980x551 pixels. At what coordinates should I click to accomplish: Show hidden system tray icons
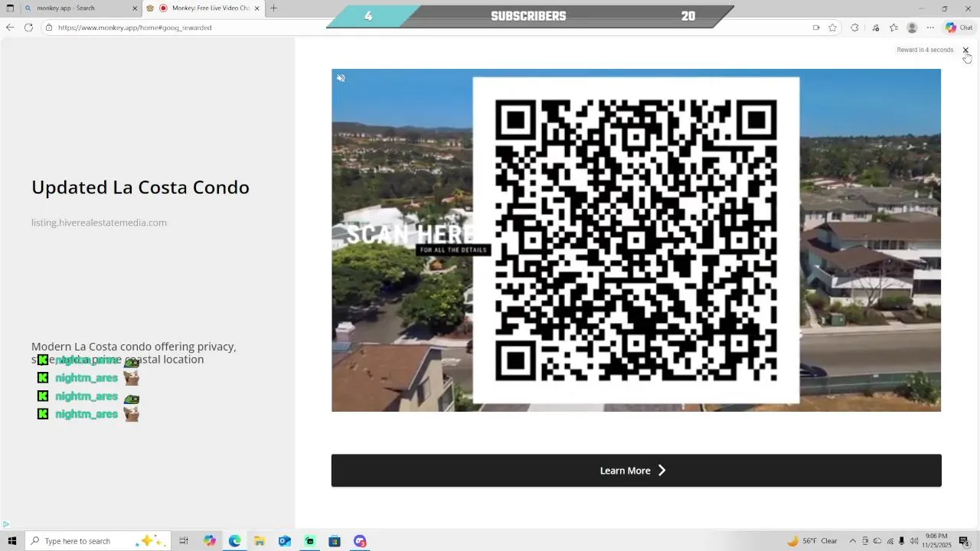(852, 541)
